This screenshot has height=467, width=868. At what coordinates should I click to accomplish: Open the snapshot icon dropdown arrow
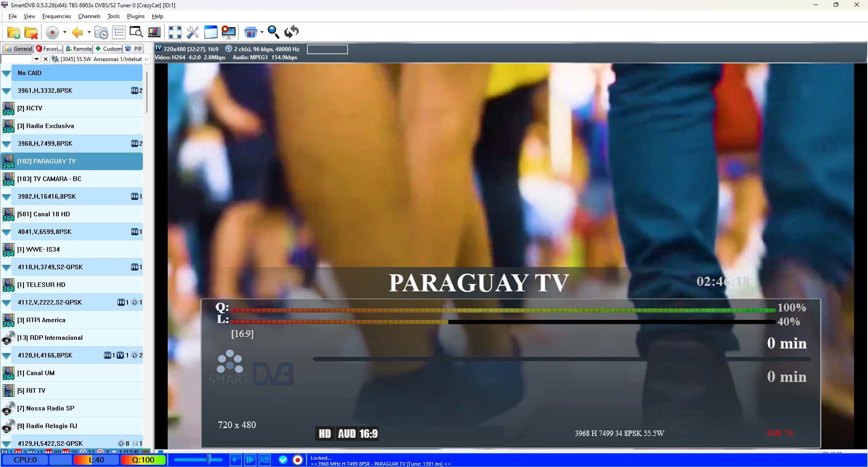262,32
